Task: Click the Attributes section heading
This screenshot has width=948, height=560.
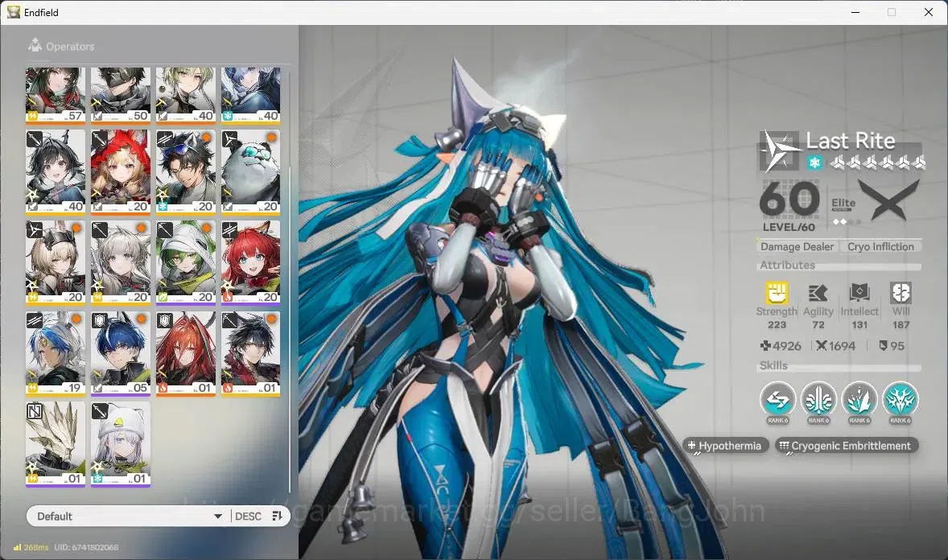Action: click(x=787, y=265)
